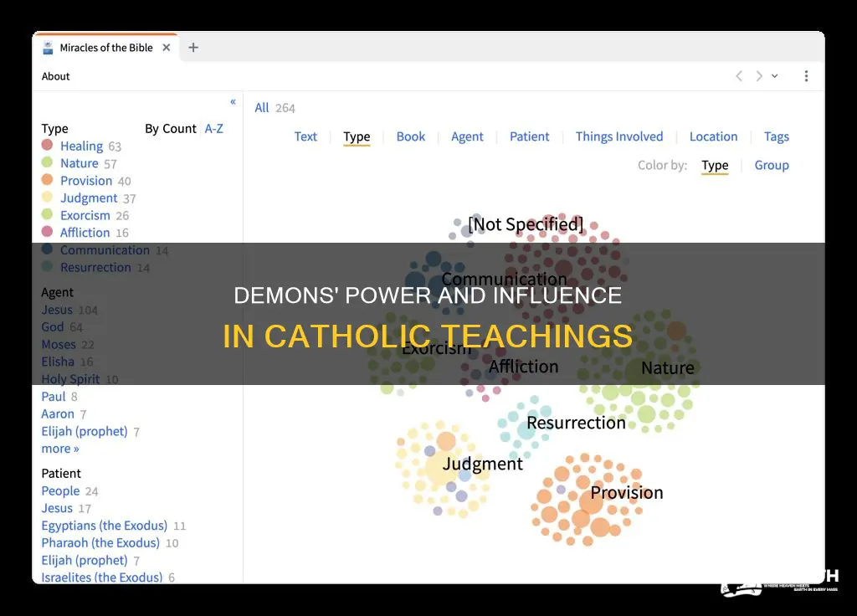Filter by patient People
The width and height of the screenshot is (857, 616).
(60, 491)
